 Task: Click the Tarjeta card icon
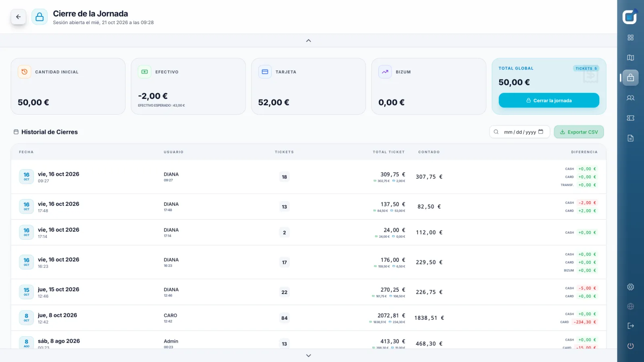[x=265, y=72]
